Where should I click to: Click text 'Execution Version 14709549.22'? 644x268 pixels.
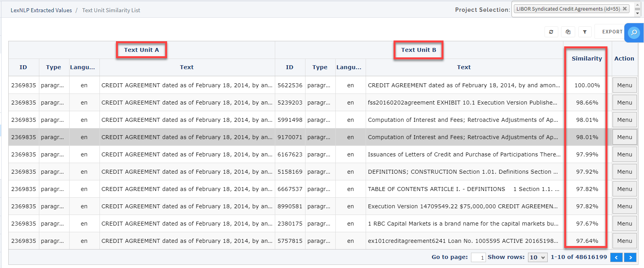click(x=463, y=206)
